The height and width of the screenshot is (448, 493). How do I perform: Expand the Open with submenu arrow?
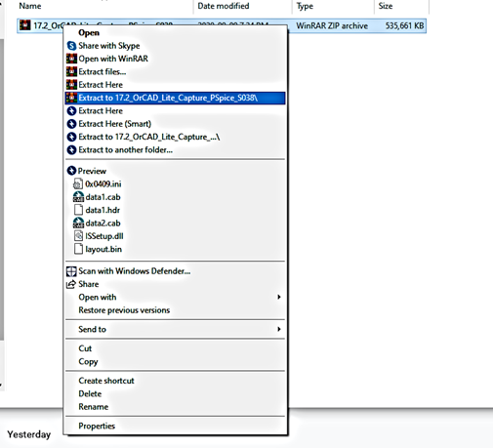click(279, 297)
